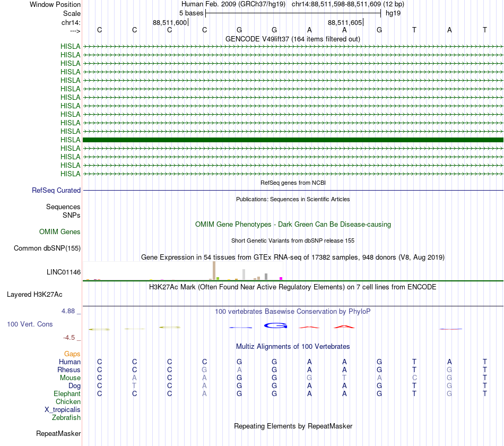Screen dimensions: 504x446
Task: Open 100 vertebrates Basewise Conservation by PhyloP title
Action: 293,312
